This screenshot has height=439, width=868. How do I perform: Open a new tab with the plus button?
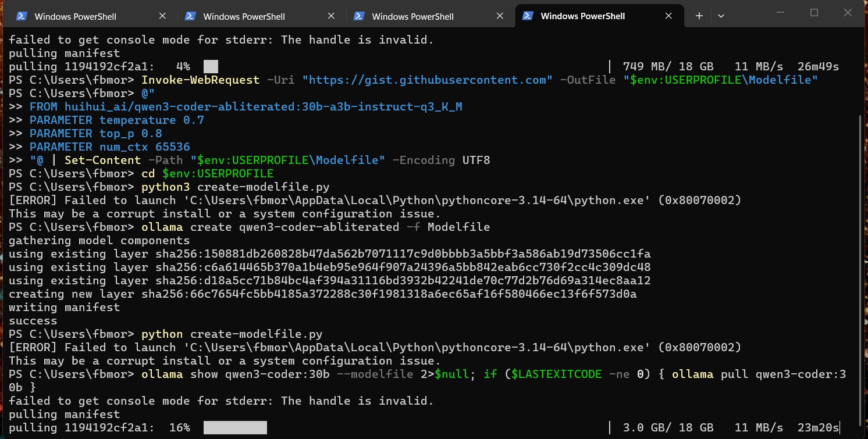coord(699,16)
